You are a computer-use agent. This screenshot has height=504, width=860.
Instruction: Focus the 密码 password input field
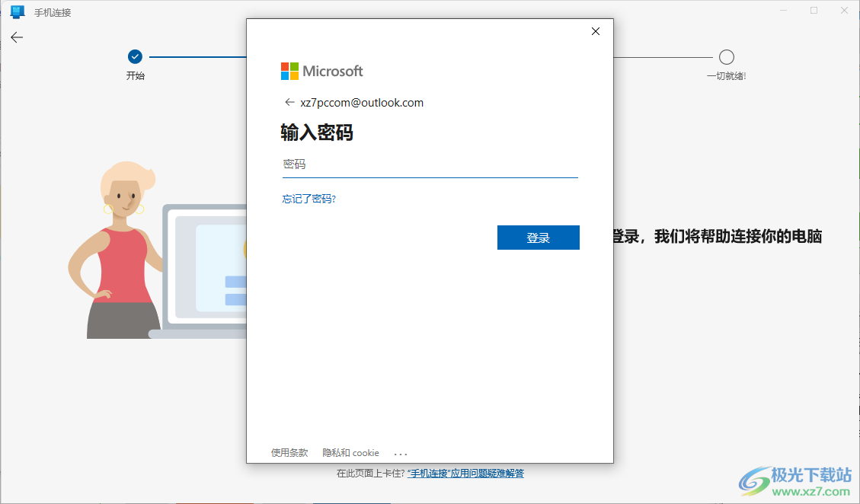pyautogui.click(x=430, y=164)
